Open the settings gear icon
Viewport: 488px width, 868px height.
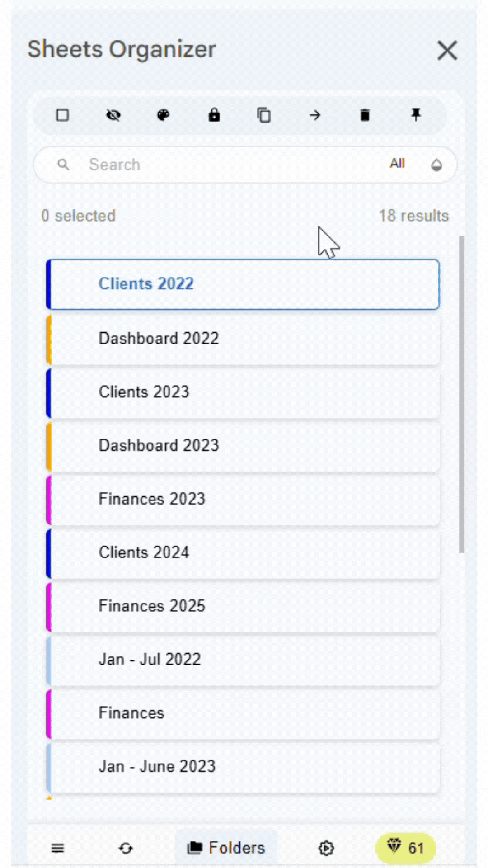click(326, 848)
